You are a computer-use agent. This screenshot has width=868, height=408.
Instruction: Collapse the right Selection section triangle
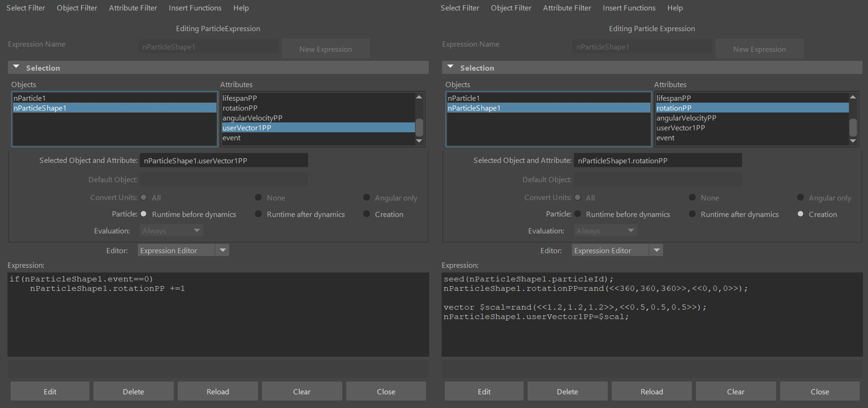click(450, 67)
